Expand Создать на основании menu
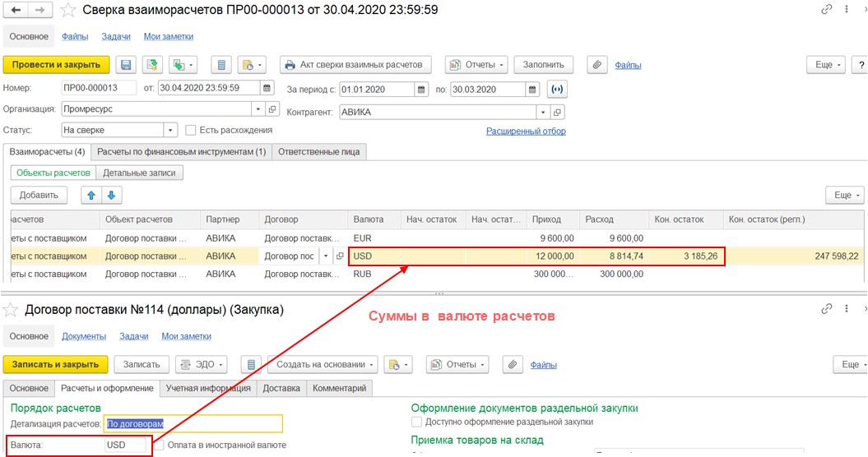The width and height of the screenshot is (868, 457). [326, 364]
